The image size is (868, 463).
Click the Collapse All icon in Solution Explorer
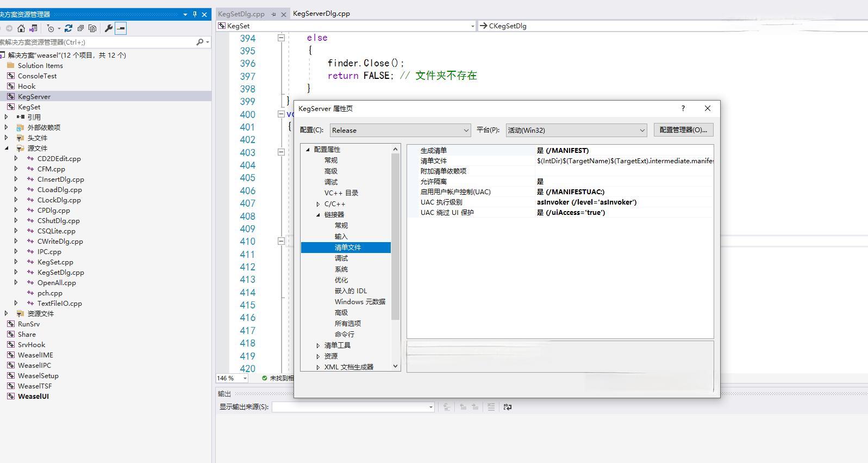[80, 28]
